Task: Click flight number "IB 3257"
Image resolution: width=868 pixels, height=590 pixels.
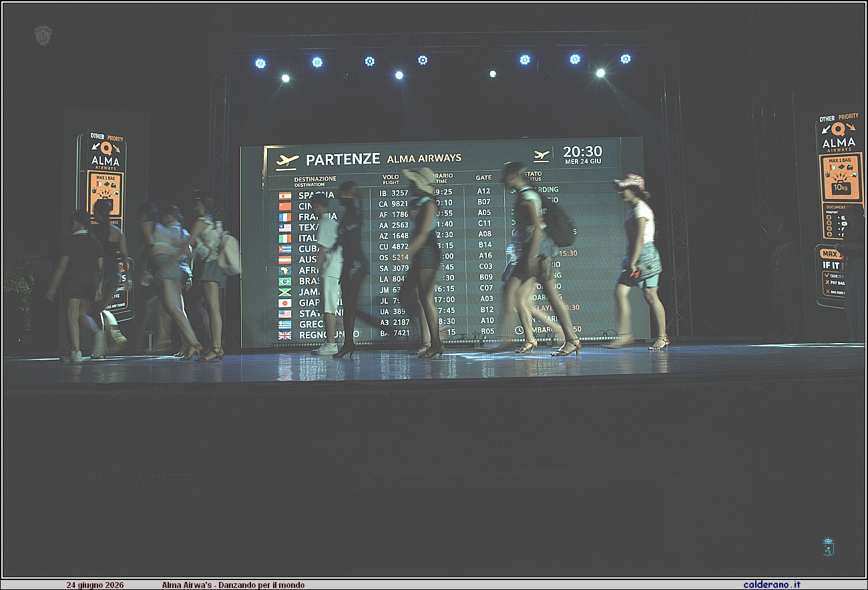Action: pos(394,194)
